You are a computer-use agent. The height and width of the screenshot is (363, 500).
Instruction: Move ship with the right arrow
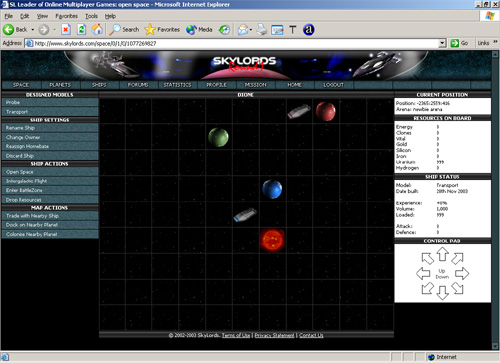pos(462,273)
